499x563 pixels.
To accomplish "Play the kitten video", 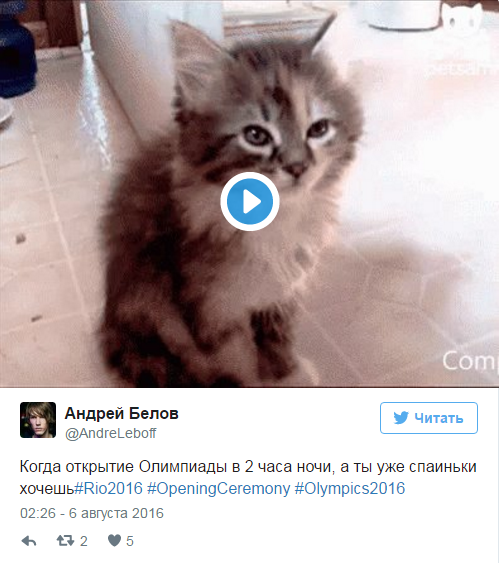I will coord(250,201).
